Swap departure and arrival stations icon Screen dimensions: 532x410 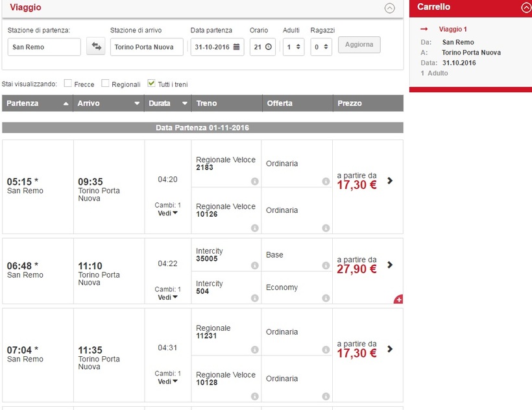[96, 47]
